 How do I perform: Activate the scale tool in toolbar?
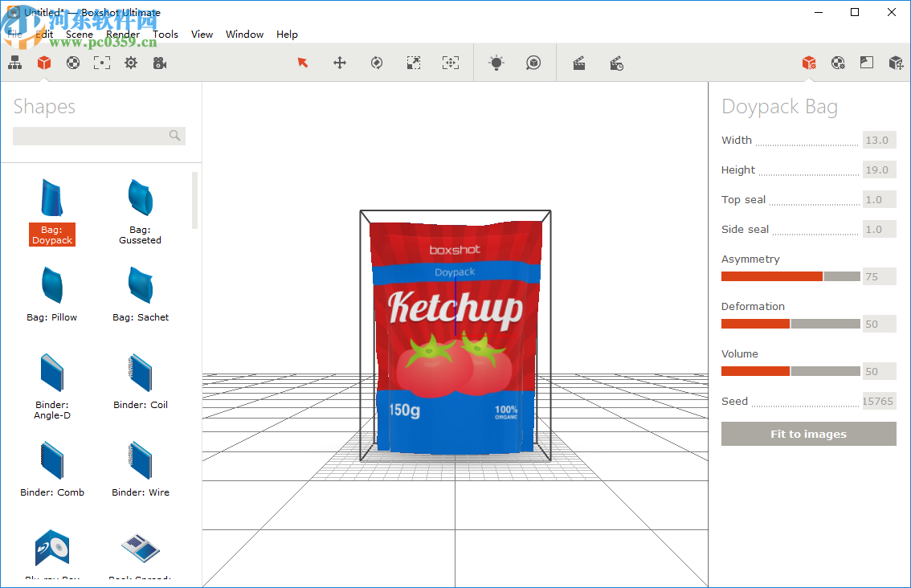(x=413, y=63)
